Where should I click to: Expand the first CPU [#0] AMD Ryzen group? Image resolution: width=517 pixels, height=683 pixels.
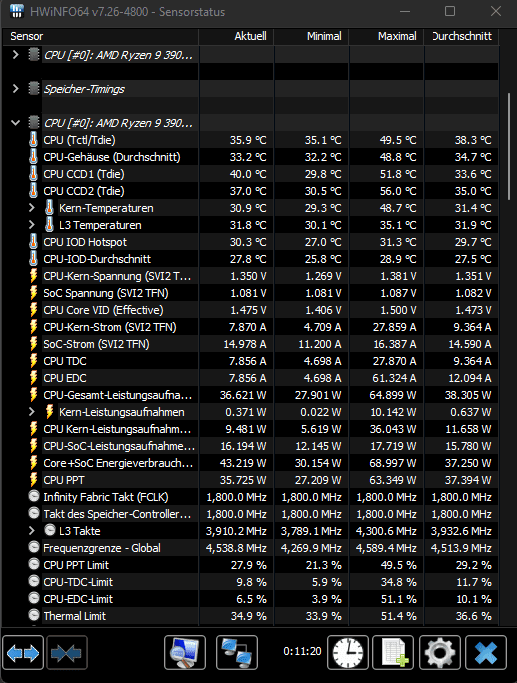tap(16, 54)
